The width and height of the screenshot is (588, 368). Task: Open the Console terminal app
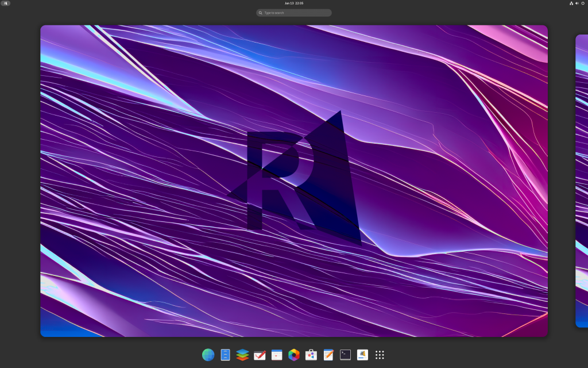[345, 355]
